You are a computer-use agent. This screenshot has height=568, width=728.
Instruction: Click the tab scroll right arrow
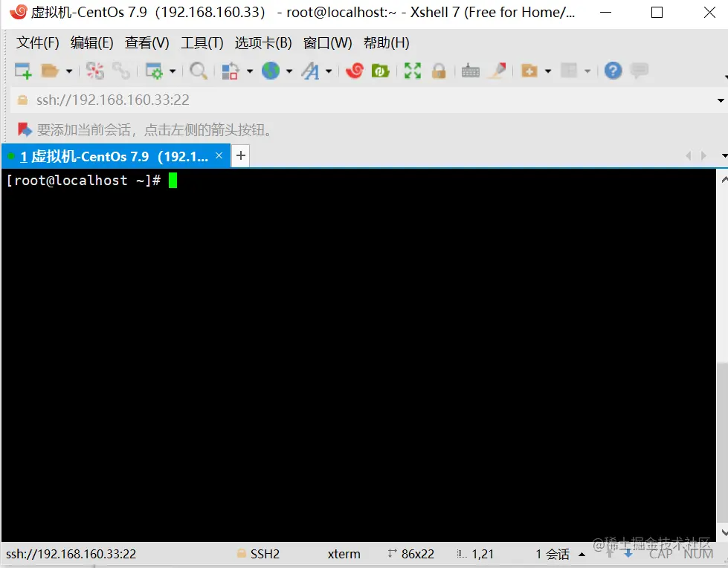pyautogui.click(x=704, y=155)
